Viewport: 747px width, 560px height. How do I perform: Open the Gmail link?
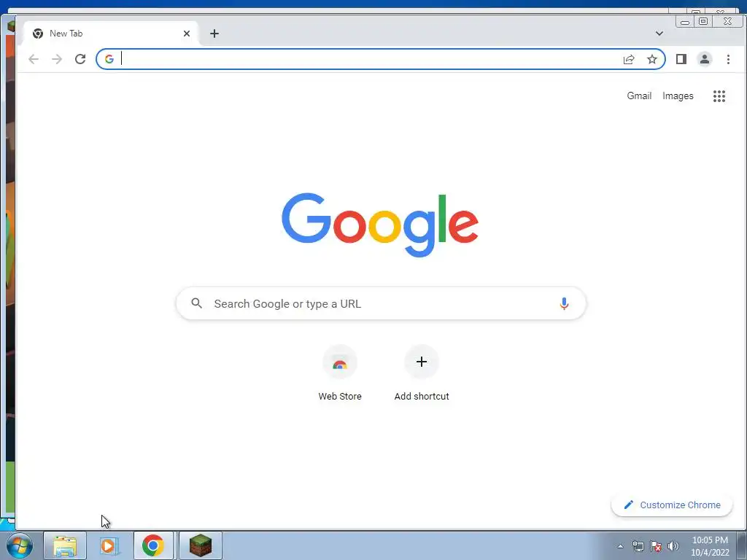click(x=639, y=96)
